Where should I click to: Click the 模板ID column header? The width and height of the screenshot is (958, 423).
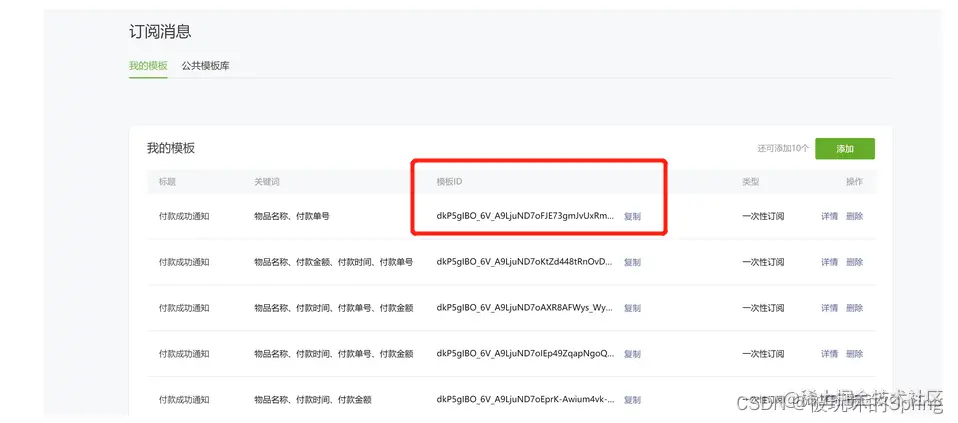[x=450, y=182]
